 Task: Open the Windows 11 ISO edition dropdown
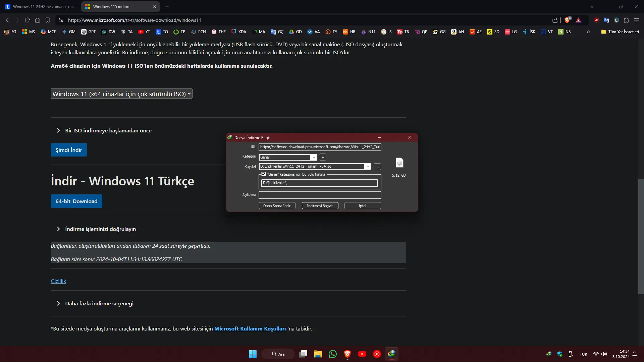pyautogui.click(x=121, y=94)
